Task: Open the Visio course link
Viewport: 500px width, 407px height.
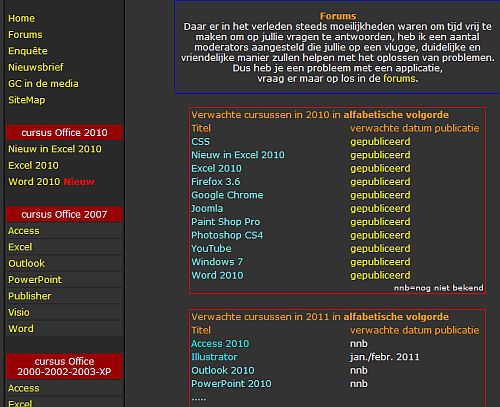Action: coord(19,312)
